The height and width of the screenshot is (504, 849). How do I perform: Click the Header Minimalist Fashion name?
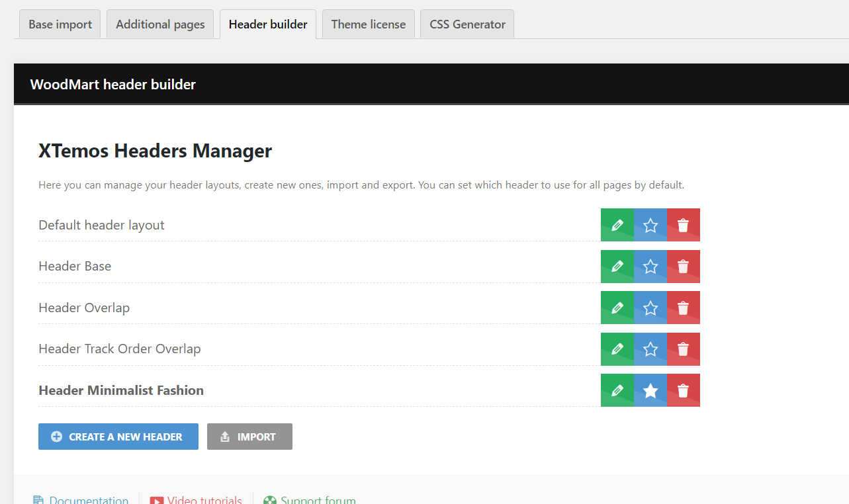(x=121, y=390)
